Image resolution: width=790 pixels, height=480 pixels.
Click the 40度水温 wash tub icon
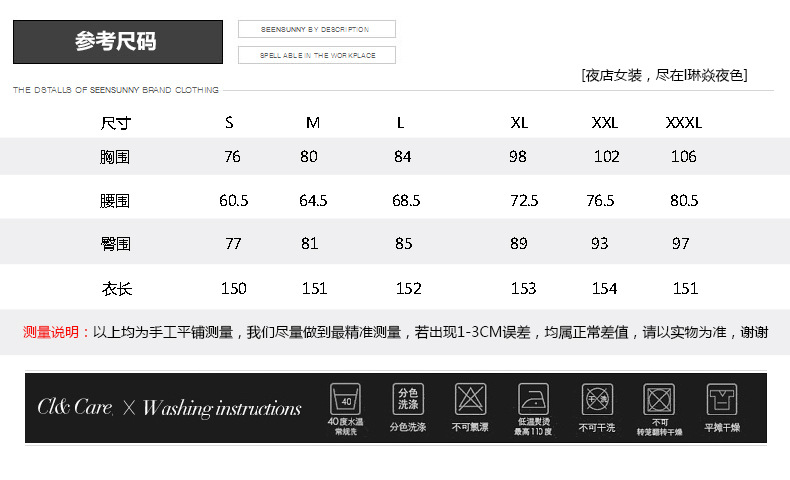click(x=345, y=399)
